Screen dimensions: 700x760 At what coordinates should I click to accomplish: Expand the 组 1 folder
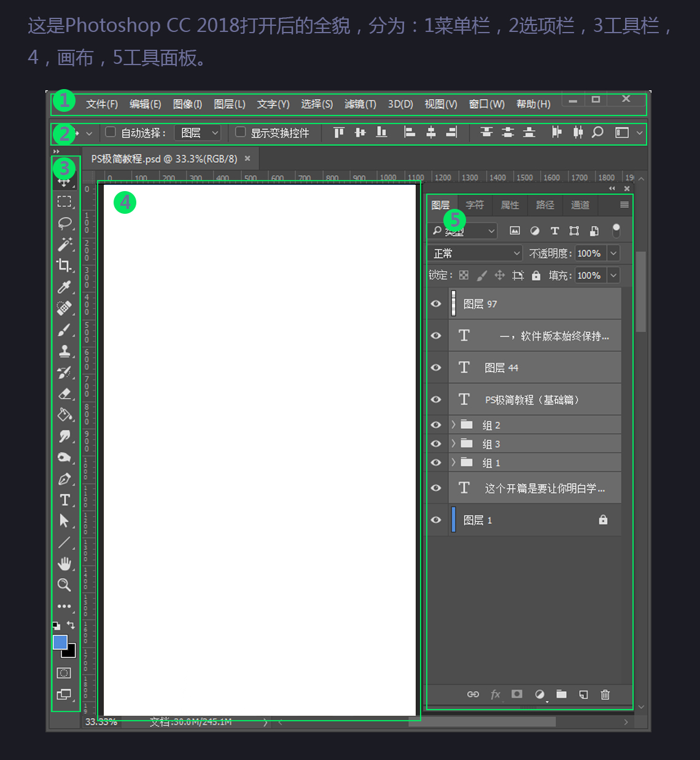[453, 463]
